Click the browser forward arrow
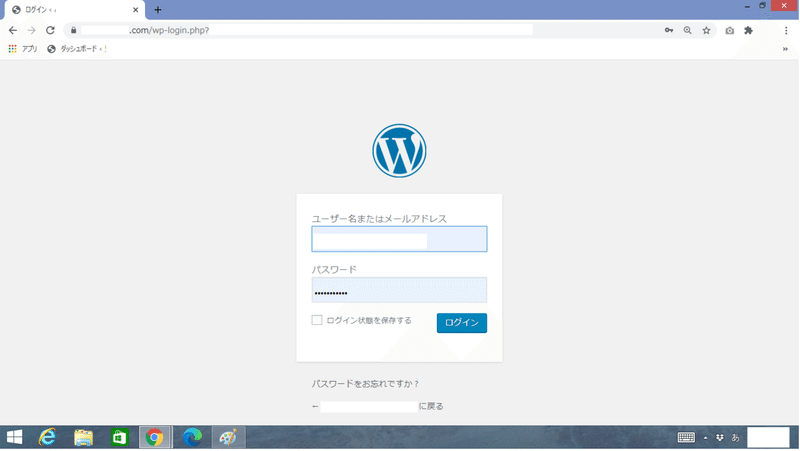This screenshot has width=800, height=451. point(32,31)
